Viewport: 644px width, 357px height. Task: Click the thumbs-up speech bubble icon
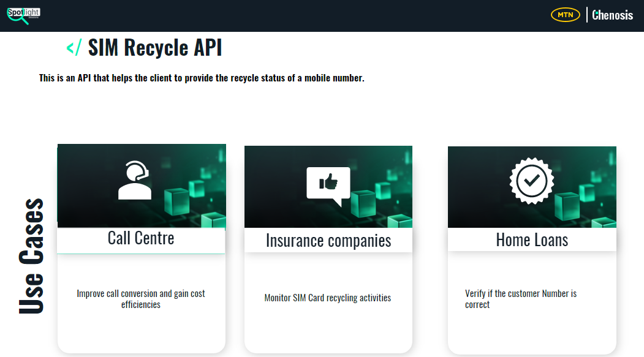pos(328,186)
